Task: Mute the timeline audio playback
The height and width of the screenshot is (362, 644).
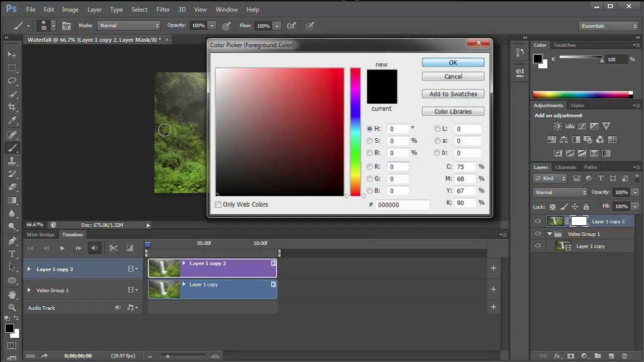Action: [x=95, y=248]
